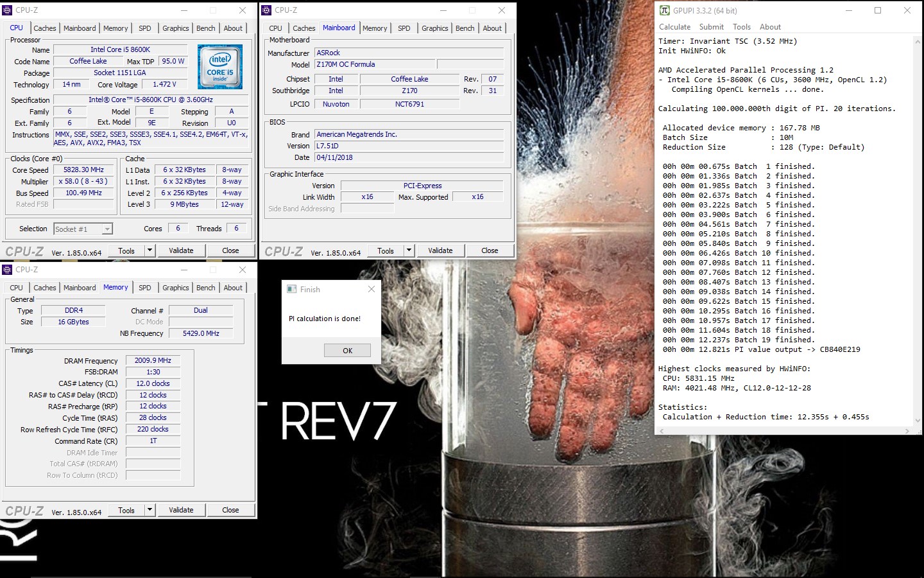Image resolution: width=924 pixels, height=578 pixels.
Task: Go to the Caches tab in the Memory window
Action: coord(45,288)
